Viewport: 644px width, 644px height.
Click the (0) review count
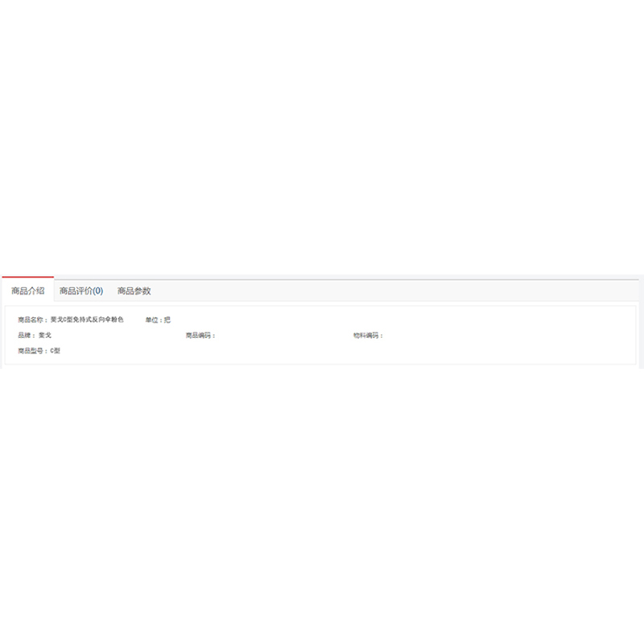click(97, 291)
